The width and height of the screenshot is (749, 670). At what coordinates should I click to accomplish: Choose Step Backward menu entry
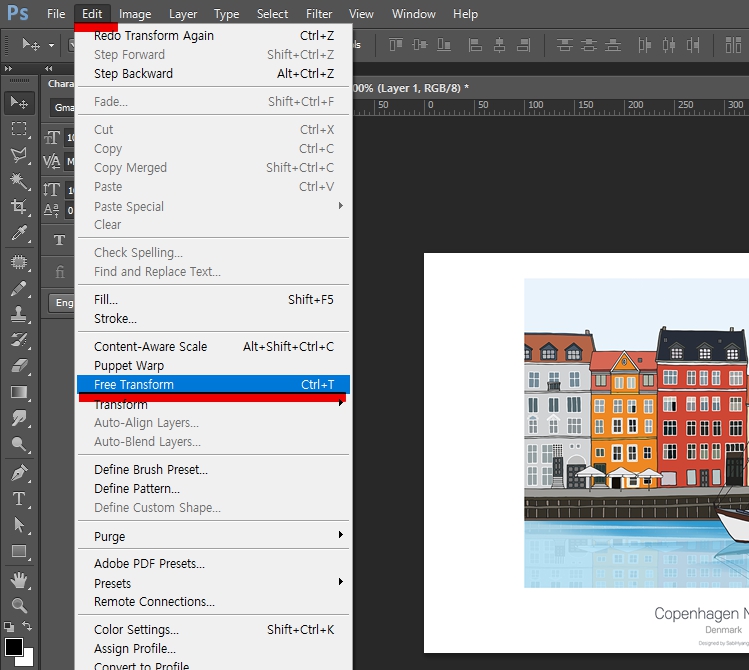tap(214, 74)
